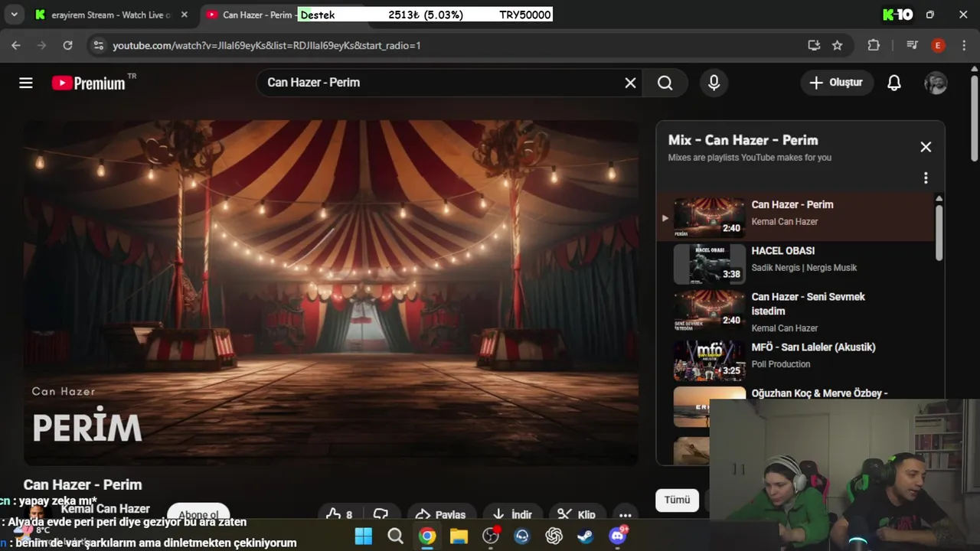Image resolution: width=980 pixels, height=551 pixels.
Task: Open Windows taskbar search
Action: pos(395,536)
